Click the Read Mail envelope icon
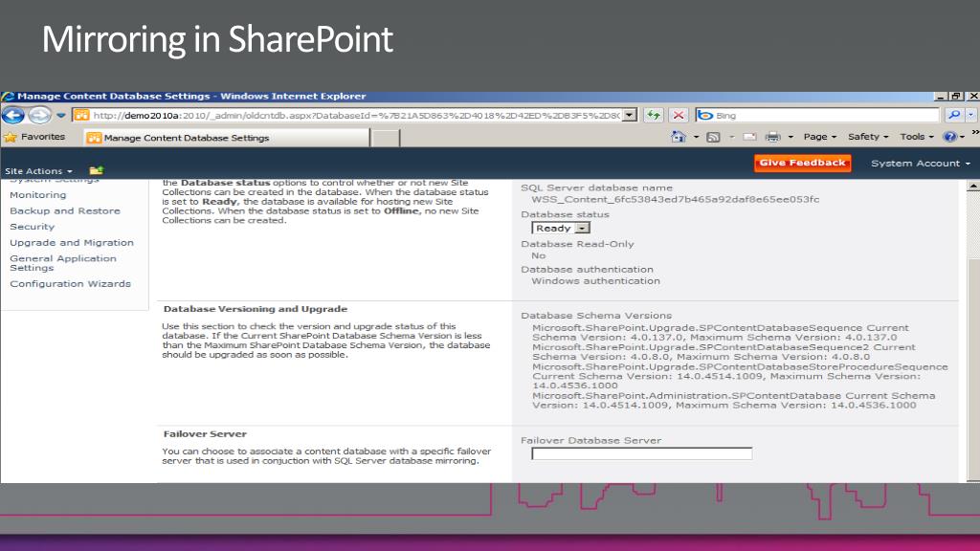This screenshot has height=551, width=980. pos(749,137)
